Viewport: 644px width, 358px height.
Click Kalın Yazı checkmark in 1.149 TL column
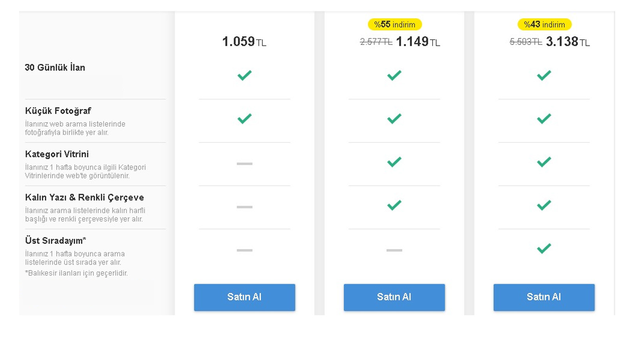(x=394, y=205)
